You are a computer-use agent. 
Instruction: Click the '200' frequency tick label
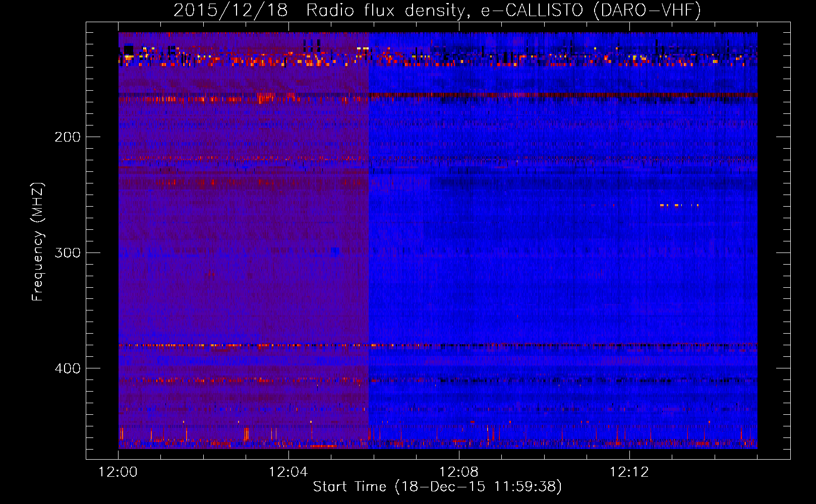67,137
